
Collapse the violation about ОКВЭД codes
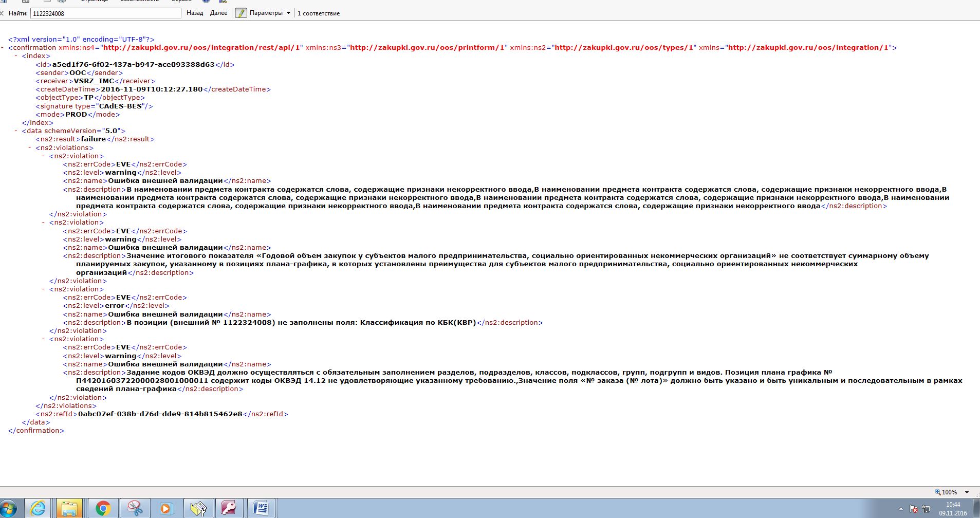[x=44, y=339]
